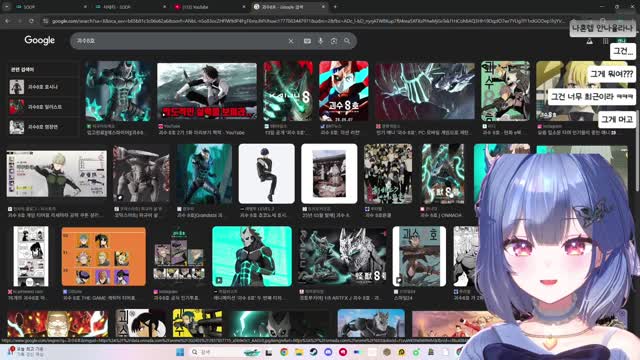
Task: Open third related search suggestion in sidebar
Action: coord(43,127)
